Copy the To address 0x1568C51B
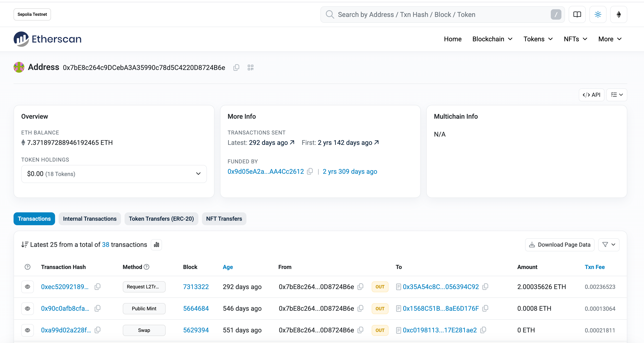The image size is (644, 343). coord(485,308)
